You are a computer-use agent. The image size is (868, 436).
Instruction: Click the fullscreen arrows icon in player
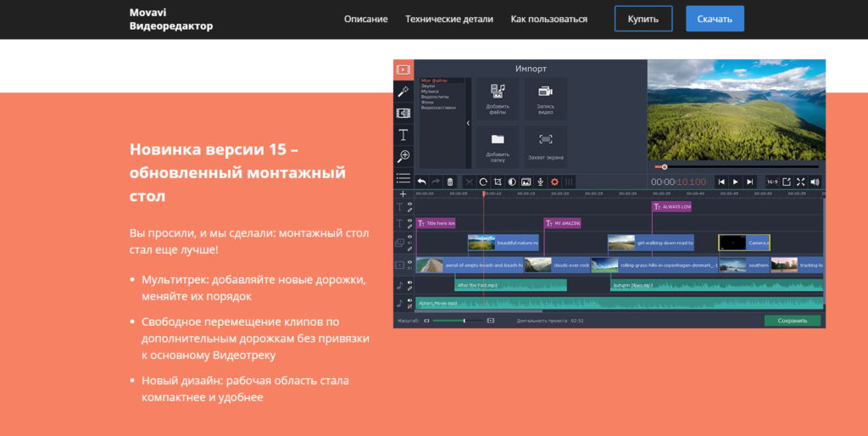[x=800, y=182]
